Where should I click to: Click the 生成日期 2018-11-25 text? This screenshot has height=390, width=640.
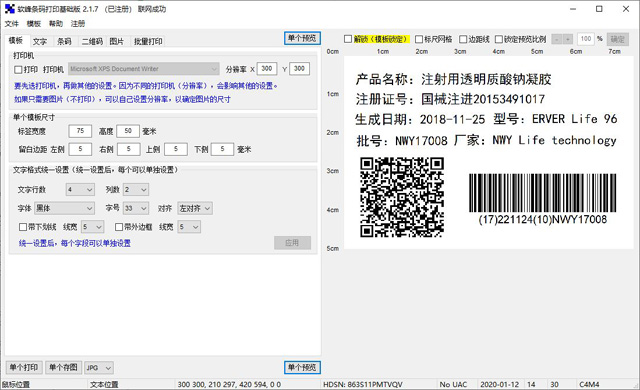[420, 120]
